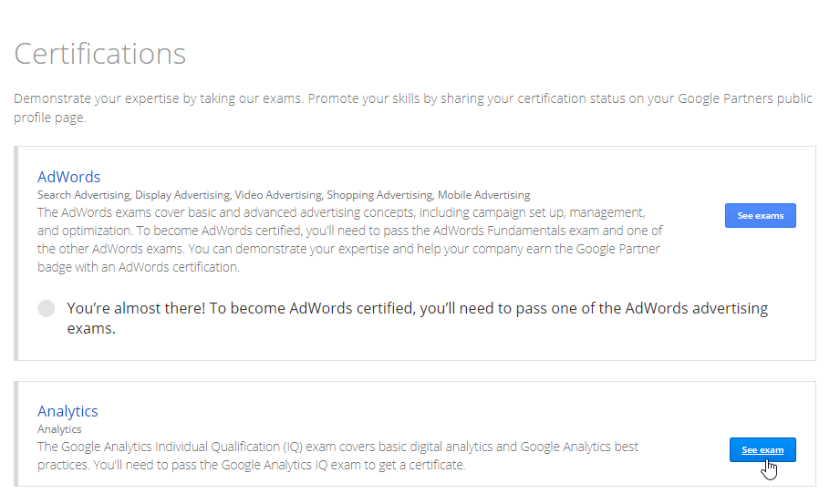
Task: Click the "You're almost there!" status message
Action: click(417, 318)
